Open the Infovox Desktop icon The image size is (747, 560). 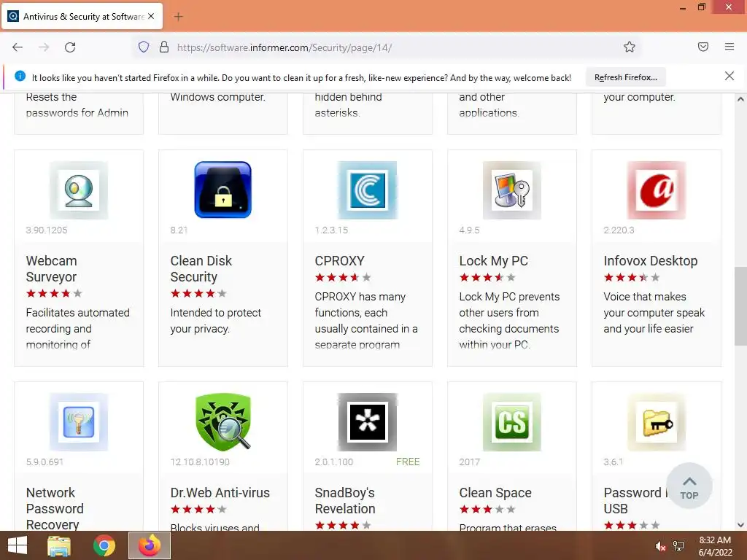tap(657, 190)
